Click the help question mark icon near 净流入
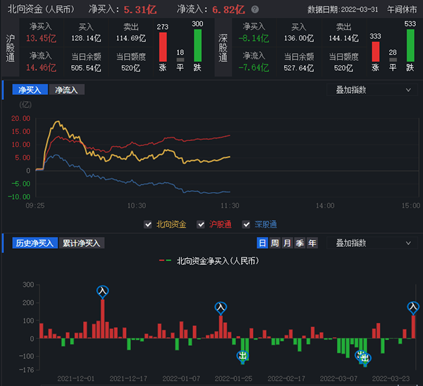 [x=255, y=9]
